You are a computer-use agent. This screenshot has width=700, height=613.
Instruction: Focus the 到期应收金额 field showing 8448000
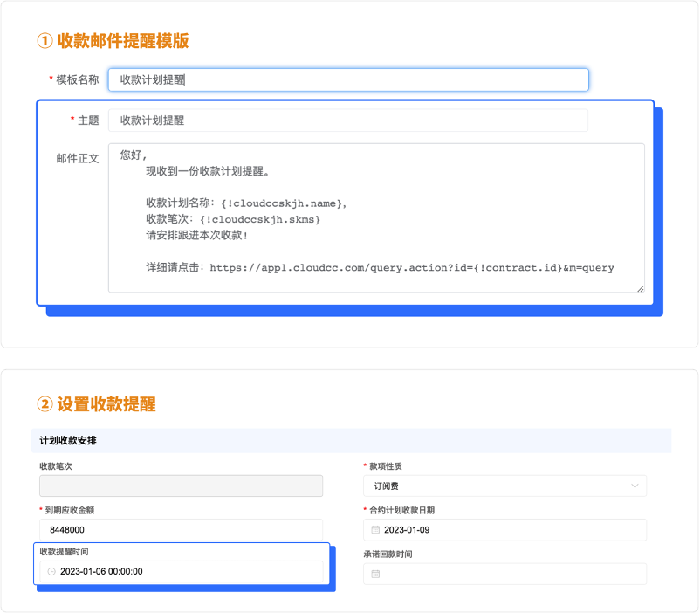(181, 530)
